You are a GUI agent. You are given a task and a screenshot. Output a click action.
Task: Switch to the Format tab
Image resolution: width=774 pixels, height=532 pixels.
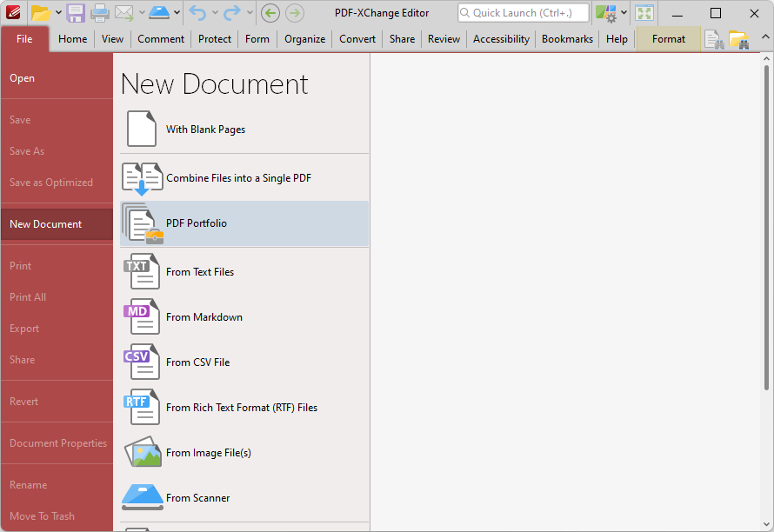669,39
